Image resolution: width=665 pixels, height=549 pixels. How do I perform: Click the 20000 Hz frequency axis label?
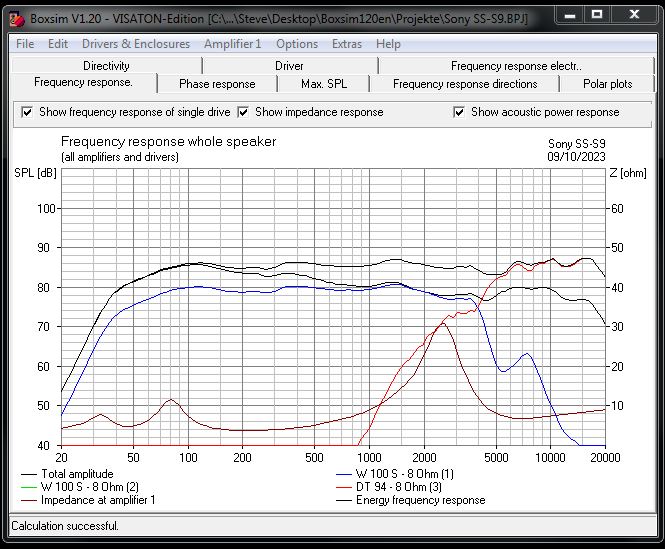click(605, 457)
